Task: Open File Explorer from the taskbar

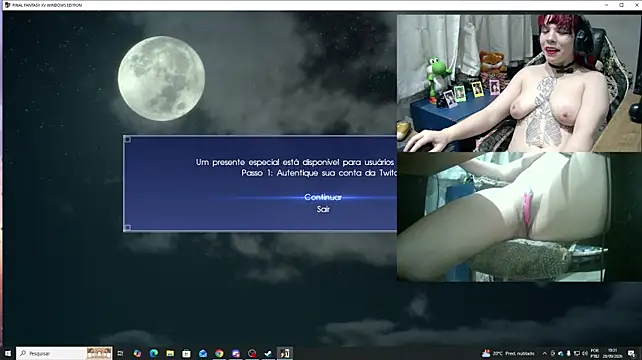Action: pyautogui.click(x=170, y=353)
